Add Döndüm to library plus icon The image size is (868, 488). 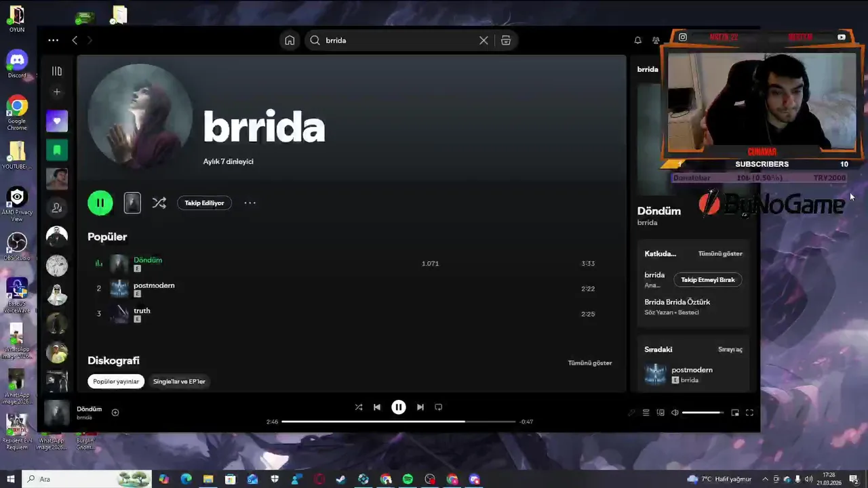coord(115,413)
